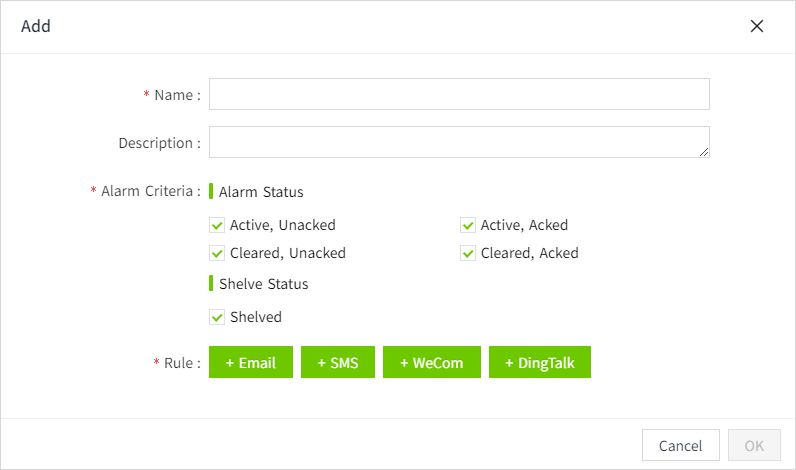
Task: Cancel the Add dialog
Action: pos(680,445)
